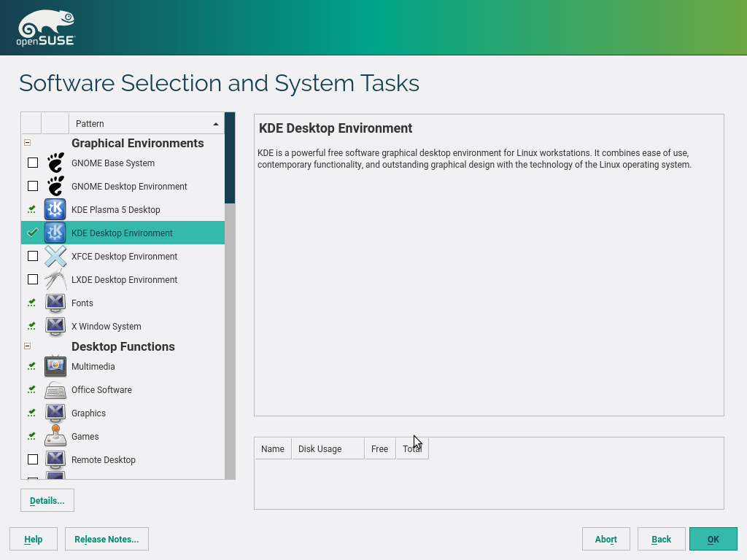Image resolution: width=747 pixels, height=560 pixels.
Task: Click the Total column header
Action: click(412, 449)
